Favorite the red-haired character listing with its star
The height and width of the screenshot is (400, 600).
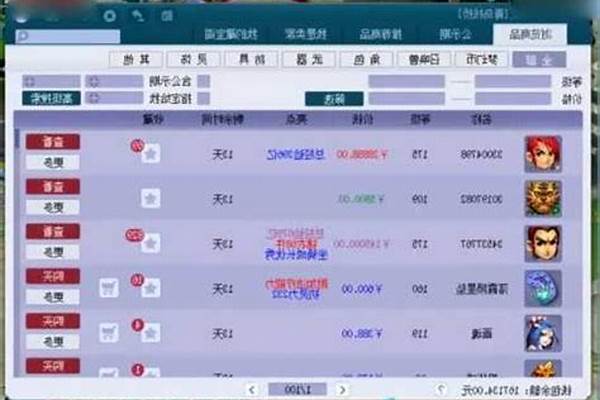pos(150,154)
